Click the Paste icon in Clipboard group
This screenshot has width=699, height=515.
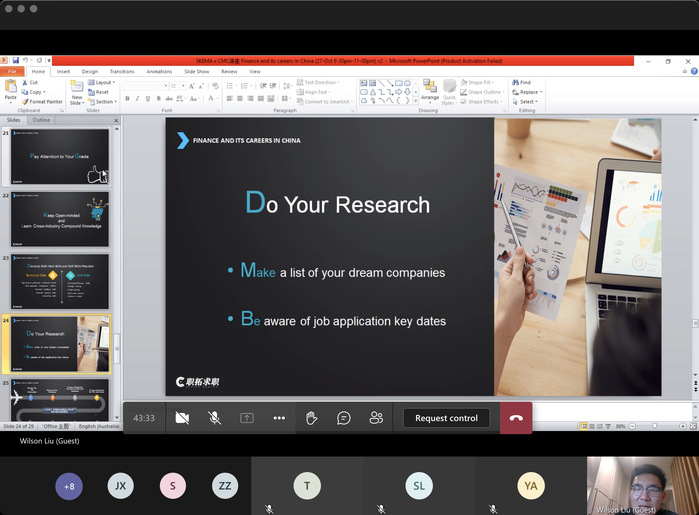[x=10, y=90]
